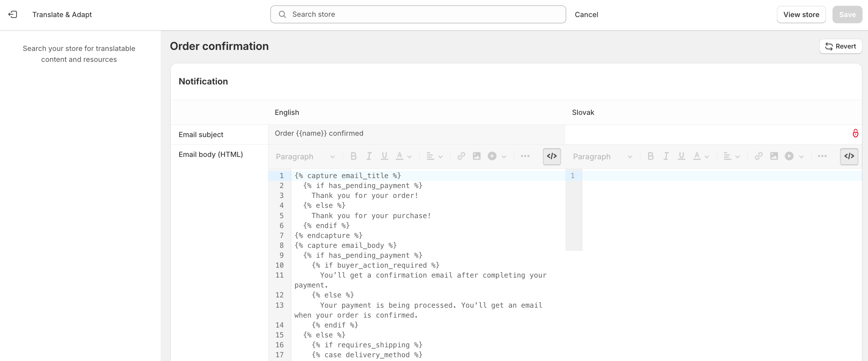
Task: Toggle HTML code view in Slovak editor
Action: coord(849,156)
